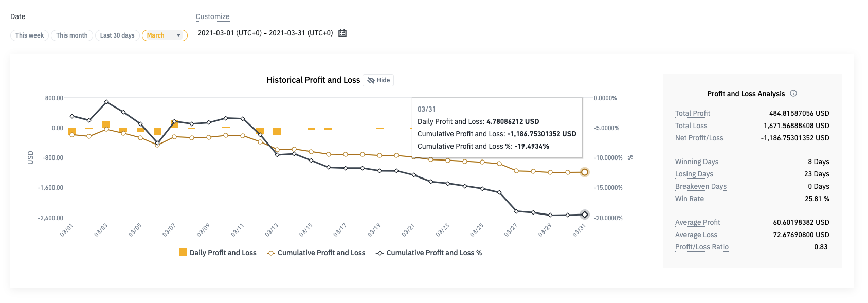
Task: Click the 03/03 peak diamond marker
Action: (106, 102)
